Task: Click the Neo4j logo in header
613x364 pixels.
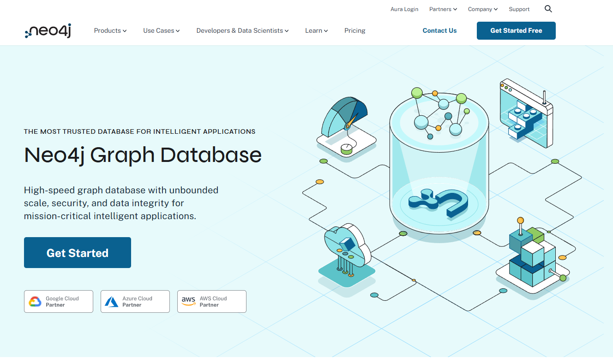Action: 48,31
